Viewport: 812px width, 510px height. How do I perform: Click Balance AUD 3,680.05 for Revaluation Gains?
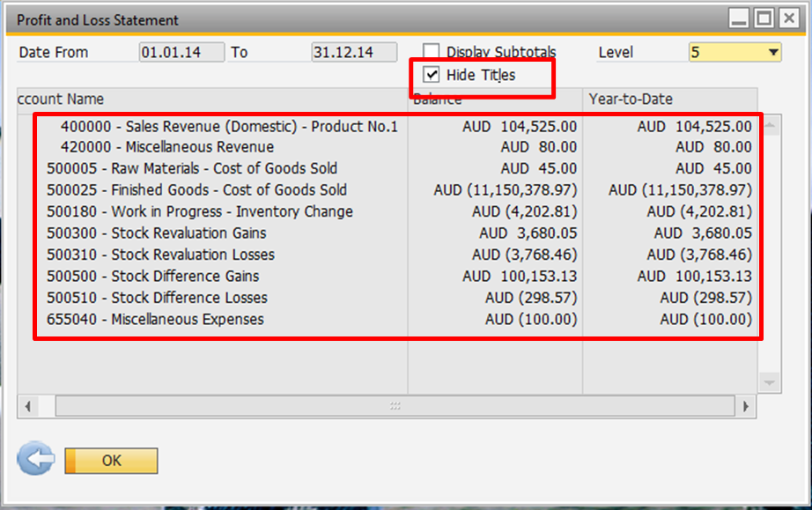(x=528, y=233)
